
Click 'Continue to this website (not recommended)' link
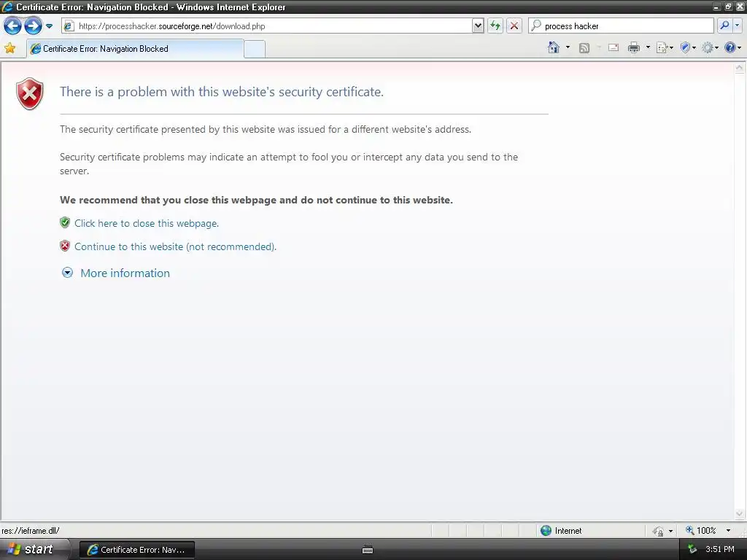(175, 246)
